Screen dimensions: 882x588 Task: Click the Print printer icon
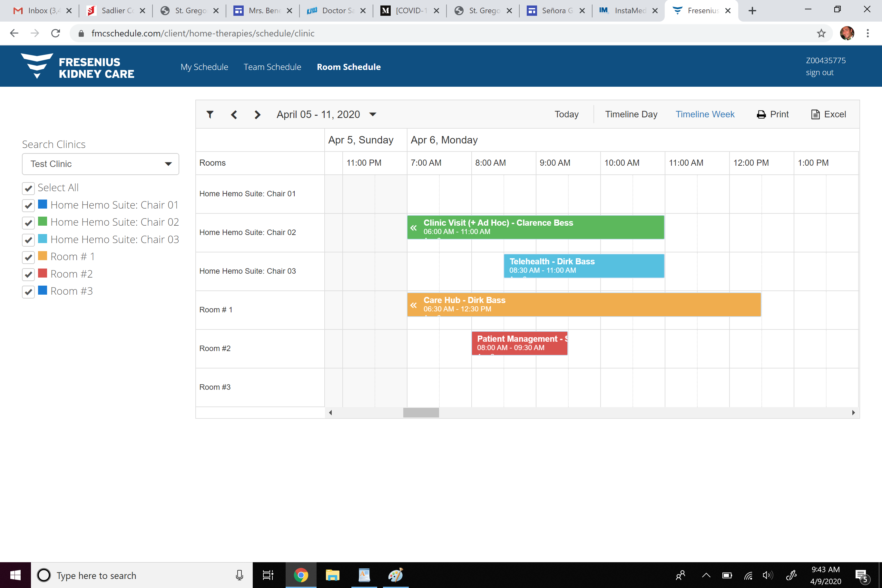[761, 114]
